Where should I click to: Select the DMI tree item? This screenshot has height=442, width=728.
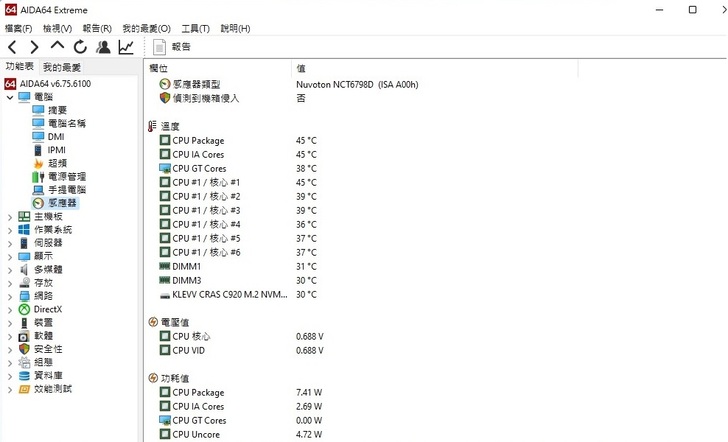(x=56, y=136)
